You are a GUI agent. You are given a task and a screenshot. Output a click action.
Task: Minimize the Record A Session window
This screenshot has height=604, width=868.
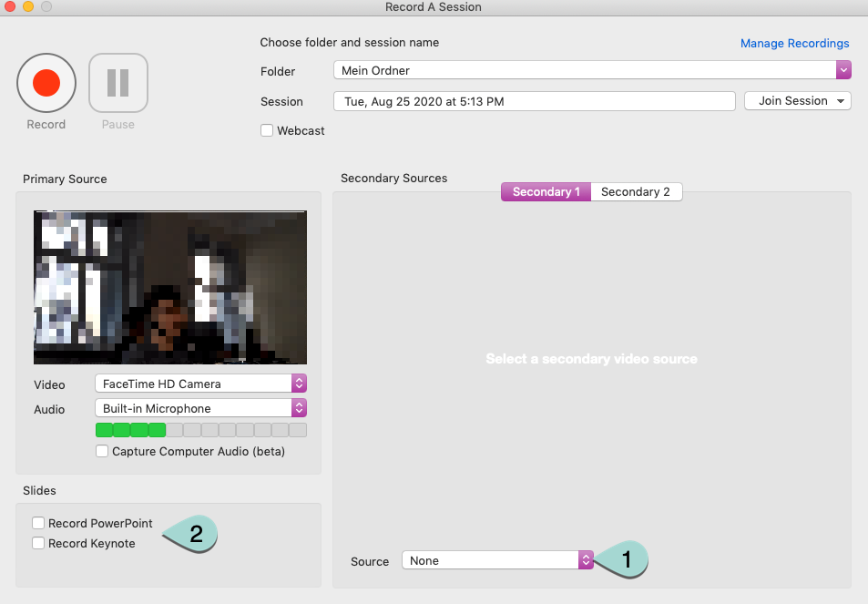pos(27,7)
